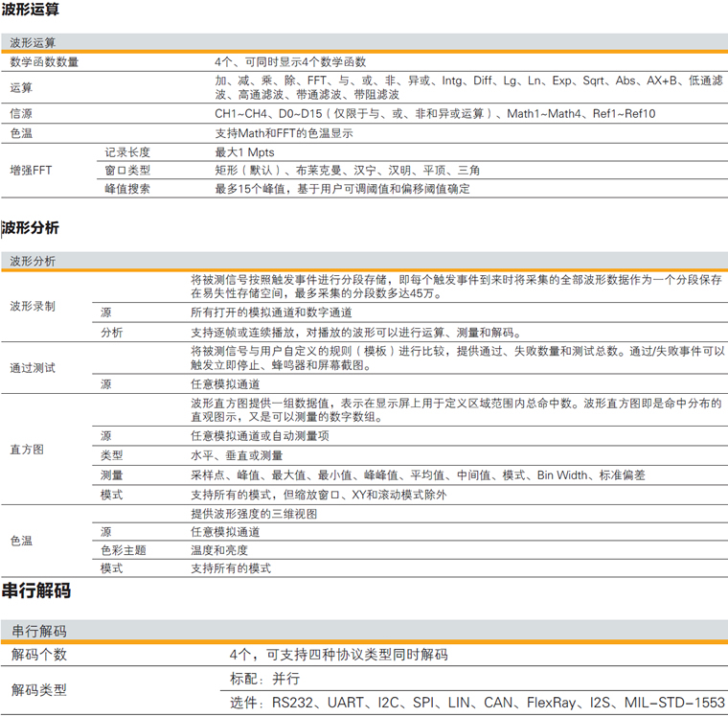Viewport: 728px width, 717px height.
Task: Click the value 4个、可同时显示4个数学函数
Action: click(290, 61)
